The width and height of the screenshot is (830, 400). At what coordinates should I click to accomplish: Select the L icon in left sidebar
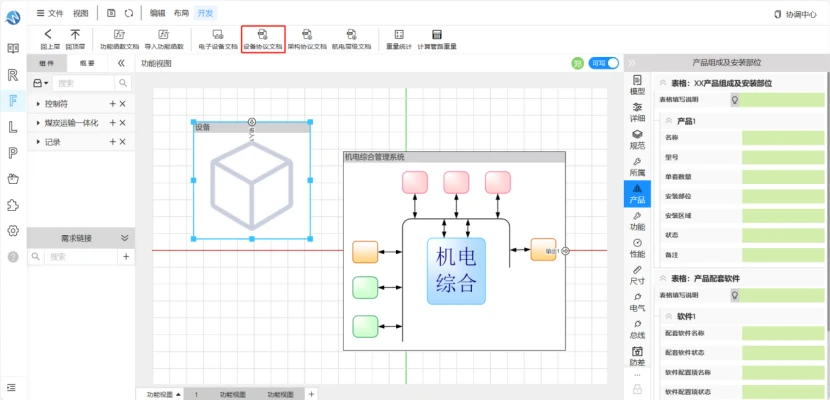pyautogui.click(x=13, y=126)
